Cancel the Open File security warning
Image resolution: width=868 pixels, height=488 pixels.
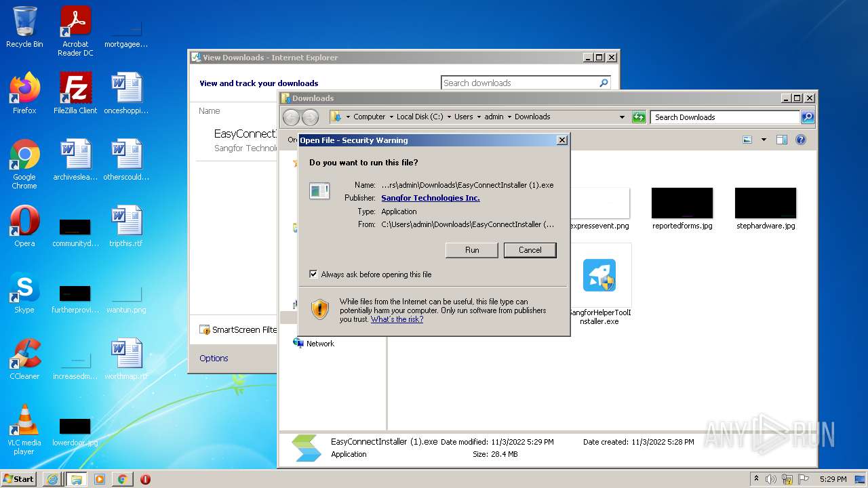pyautogui.click(x=530, y=250)
